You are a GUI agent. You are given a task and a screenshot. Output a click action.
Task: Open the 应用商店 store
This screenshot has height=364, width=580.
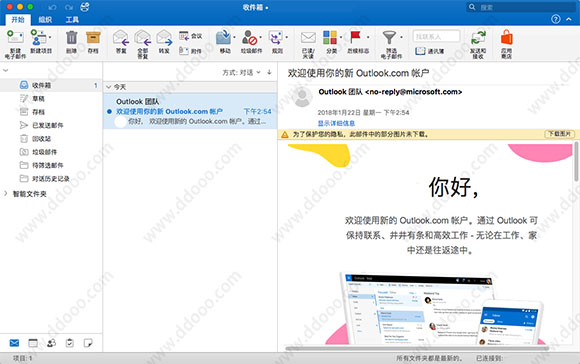coord(506,44)
